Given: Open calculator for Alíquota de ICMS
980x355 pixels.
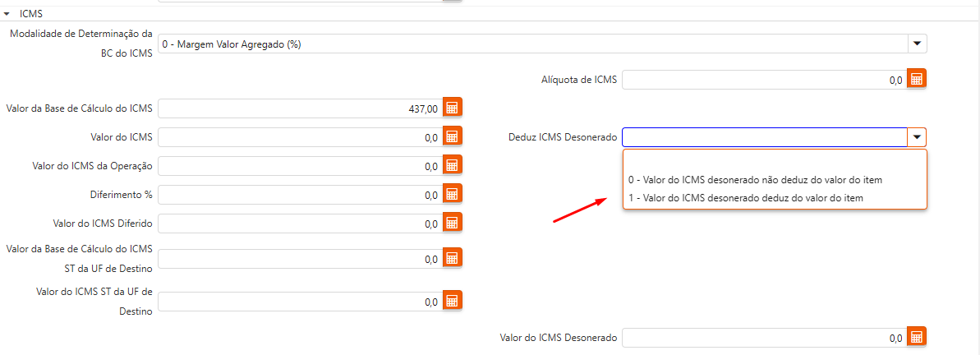Looking at the screenshot, I should tap(917, 80).
